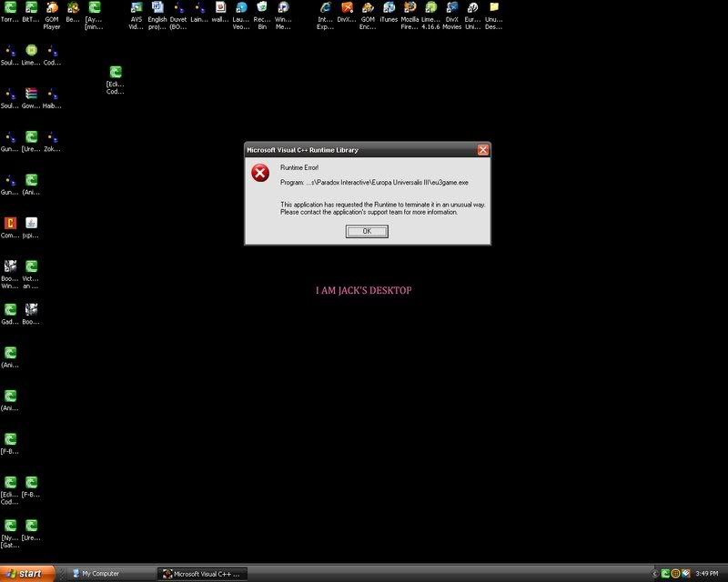Screen dimensions: 728x582
Task: Open the [Ny... [Gat... torrent icon
Action: [x=10, y=533]
